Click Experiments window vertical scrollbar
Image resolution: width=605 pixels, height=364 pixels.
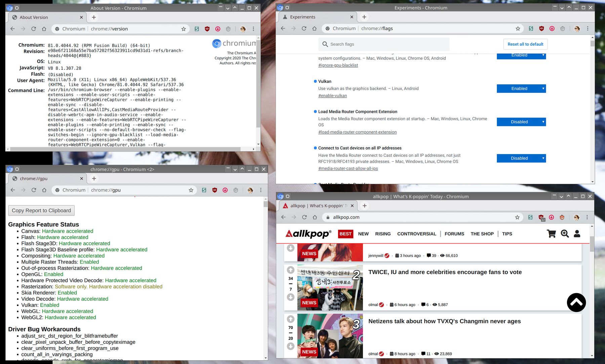point(592,43)
